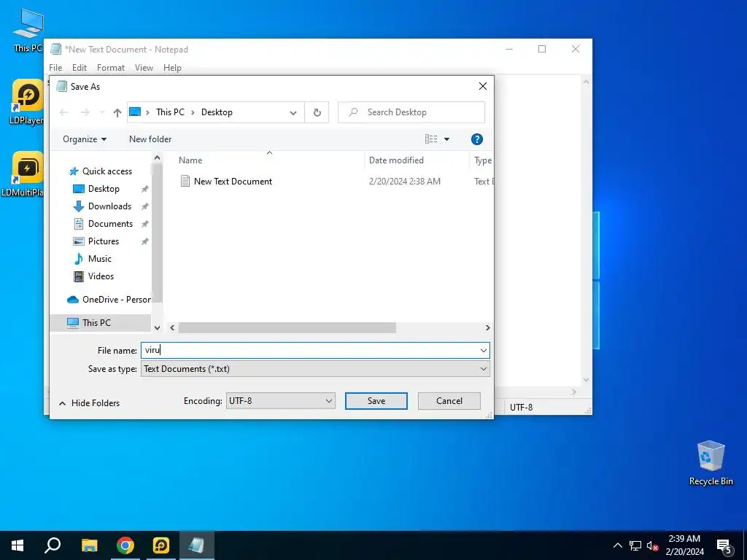This screenshot has width=747, height=560.
Task: Click the Search Desktop box
Action: [x=411, y=112]
